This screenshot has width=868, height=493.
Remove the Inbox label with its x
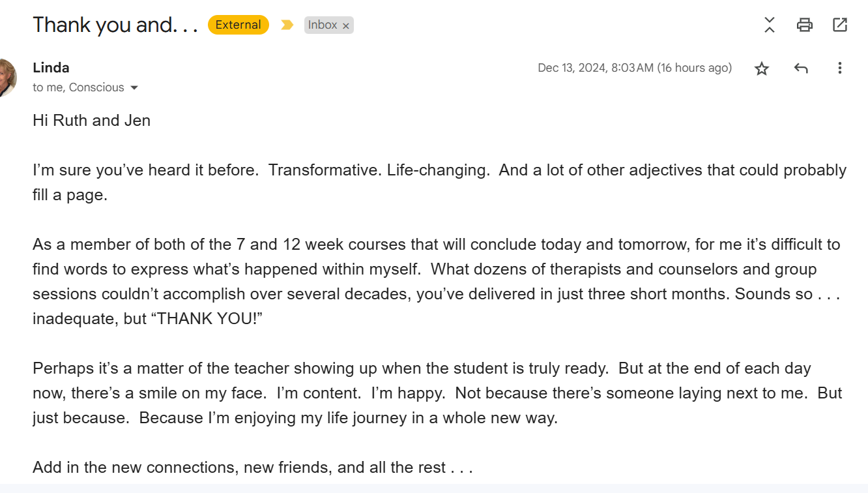[346, 25]
